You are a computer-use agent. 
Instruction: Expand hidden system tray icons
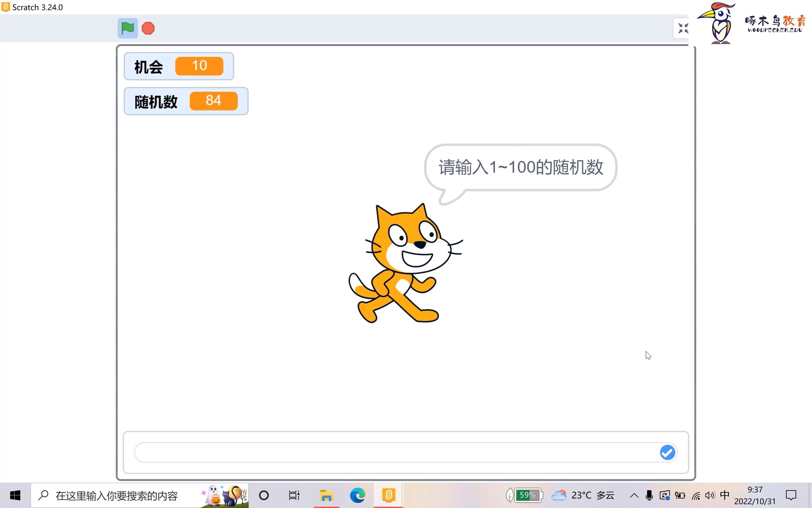pos(634,495)
